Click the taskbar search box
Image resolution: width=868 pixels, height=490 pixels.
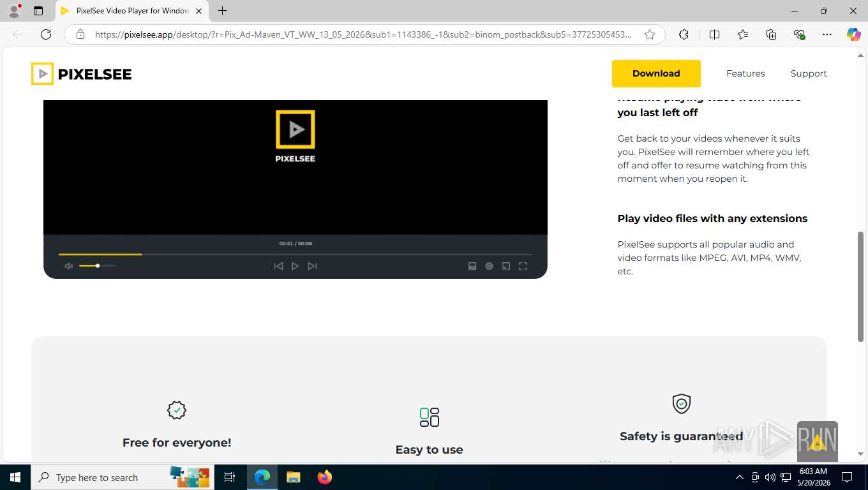(x=121, y=477)
